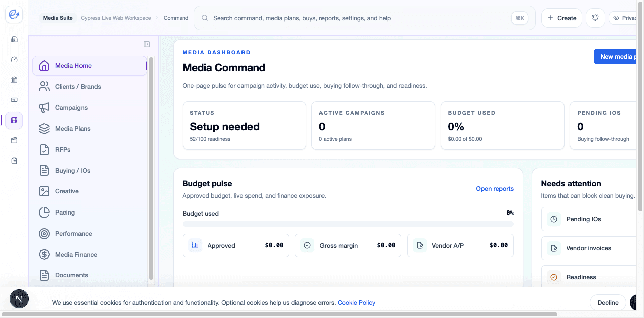The width and height of the screenshot is (644, 318).
Task: Open the Cookie Policy link
Action: [356, 303]
